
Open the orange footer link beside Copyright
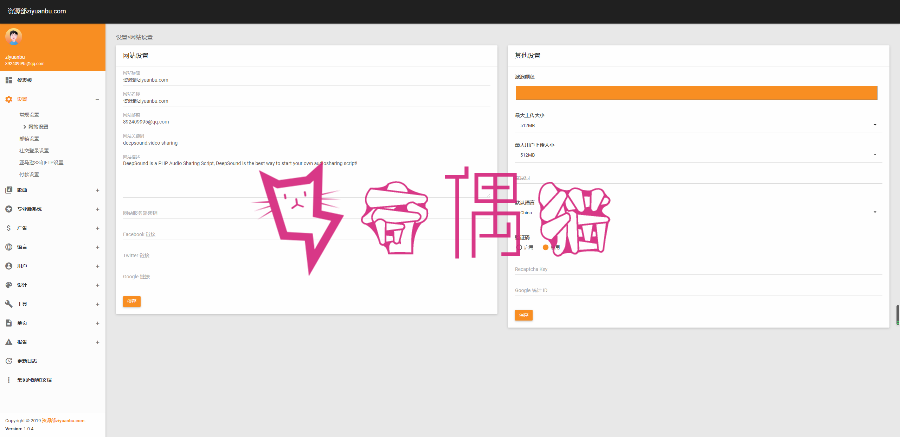[64, 420]
